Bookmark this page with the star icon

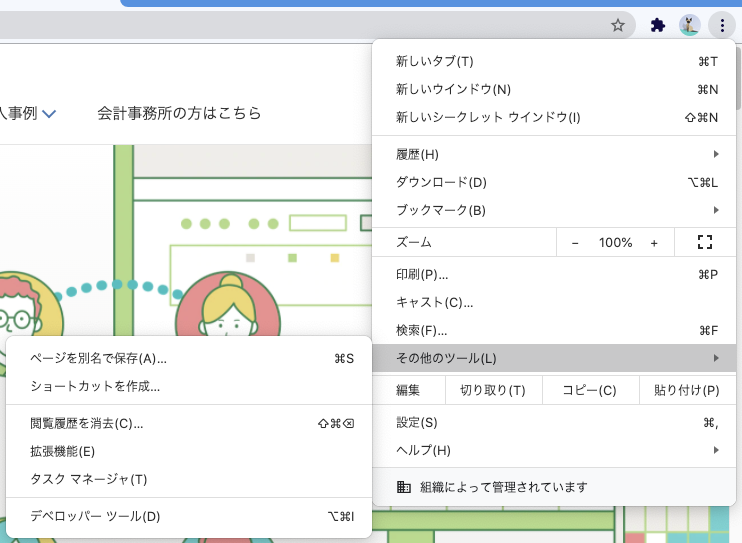click(x=618, y=25)
